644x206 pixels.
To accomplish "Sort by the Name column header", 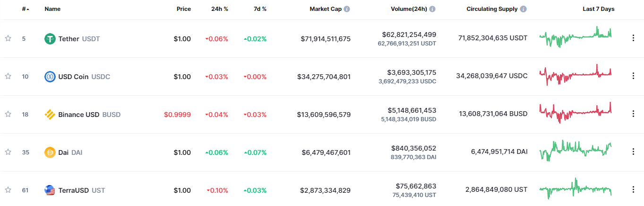I will pyautogui.click(x=52, y=9).
